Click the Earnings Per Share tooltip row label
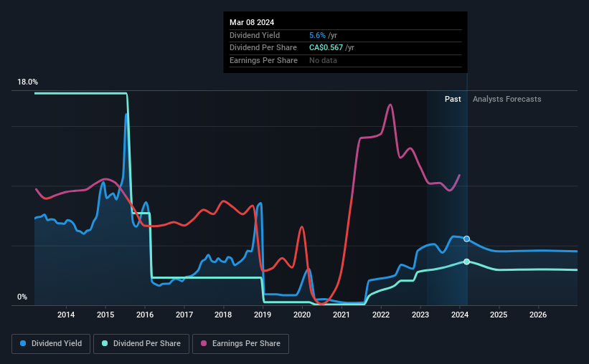 (263, 60)
